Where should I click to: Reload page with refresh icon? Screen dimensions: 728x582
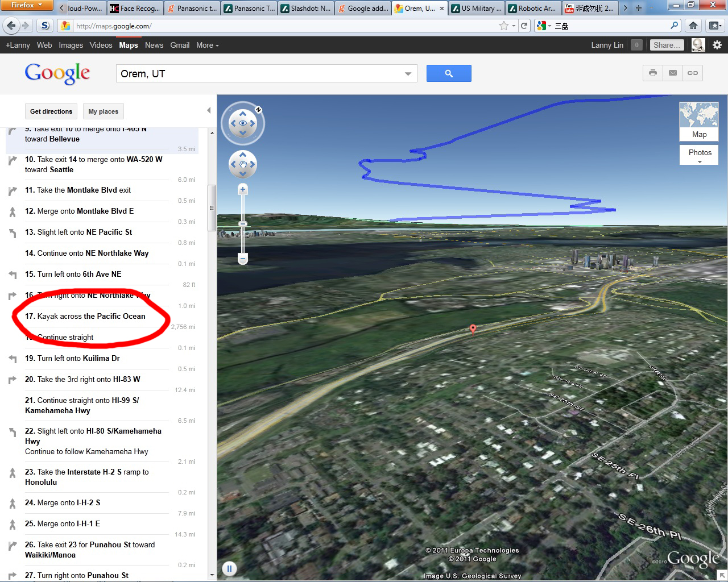(524, 26)
